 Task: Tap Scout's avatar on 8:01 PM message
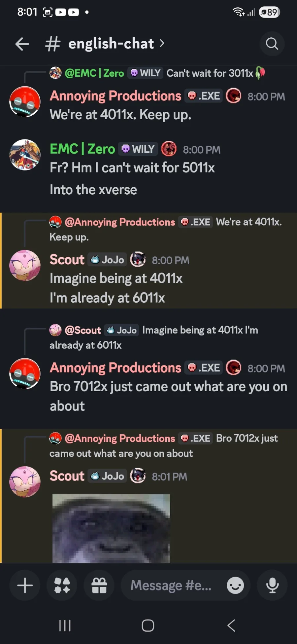tap(25, 481)
